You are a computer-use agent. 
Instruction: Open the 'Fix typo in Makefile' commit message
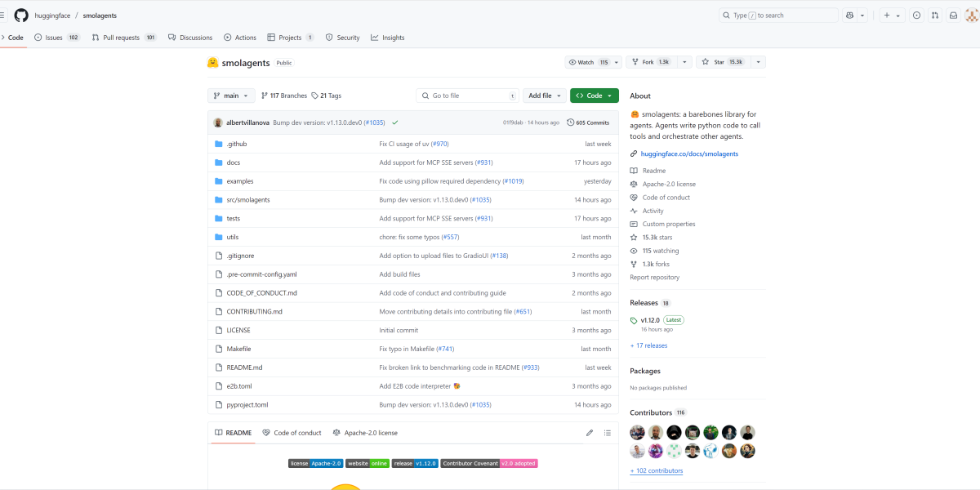coord(407,349)
